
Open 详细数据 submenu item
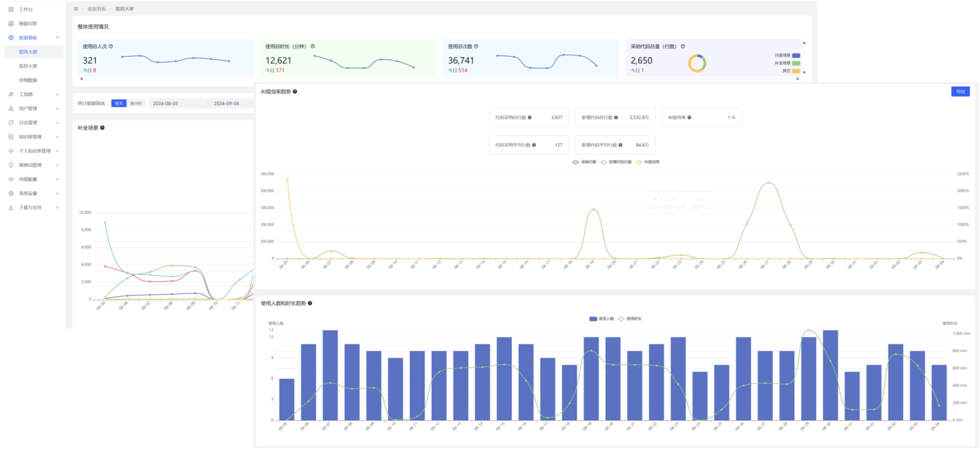tap(28, 80)
